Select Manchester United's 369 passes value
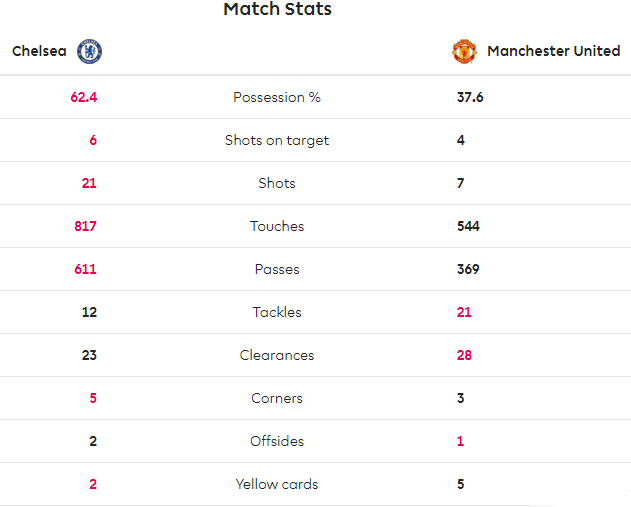 click(468, 269)
